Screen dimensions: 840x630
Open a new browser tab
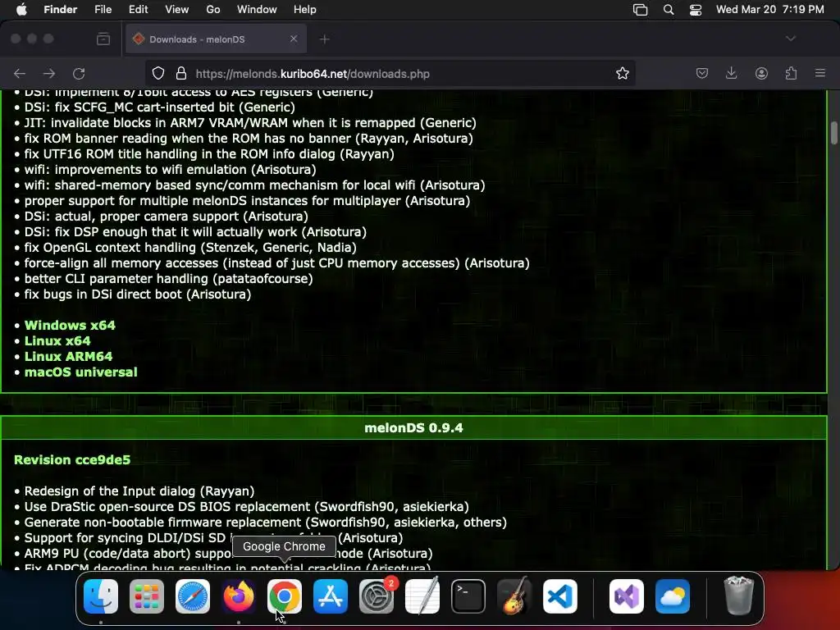point(325,39)
